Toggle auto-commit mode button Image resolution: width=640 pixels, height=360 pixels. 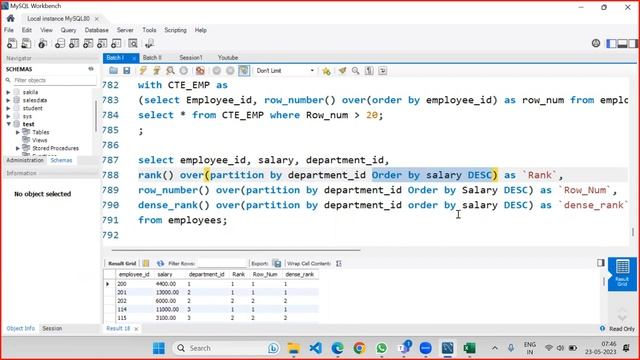[244, 71]
